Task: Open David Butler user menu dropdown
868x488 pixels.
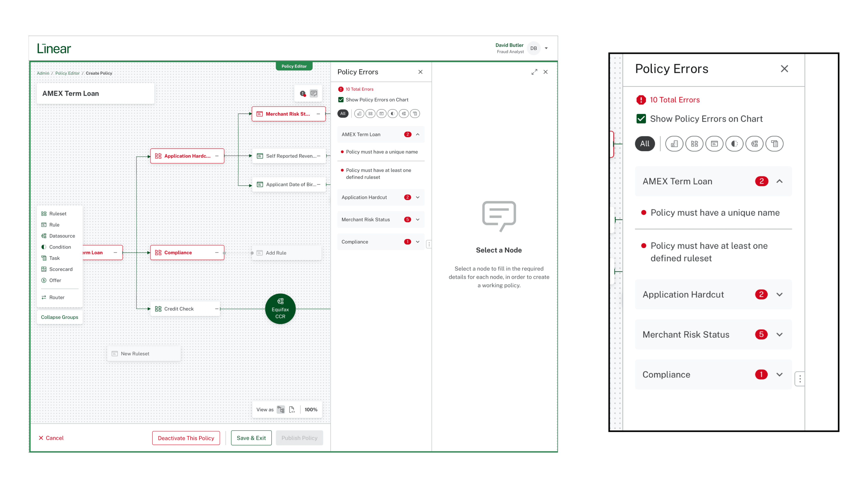Action: (546, 48)
